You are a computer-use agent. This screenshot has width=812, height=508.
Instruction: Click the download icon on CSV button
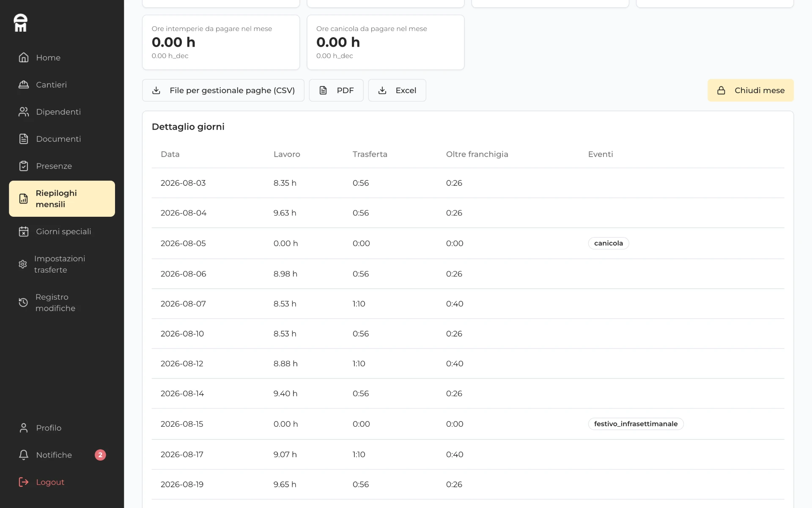pos(156,90)
